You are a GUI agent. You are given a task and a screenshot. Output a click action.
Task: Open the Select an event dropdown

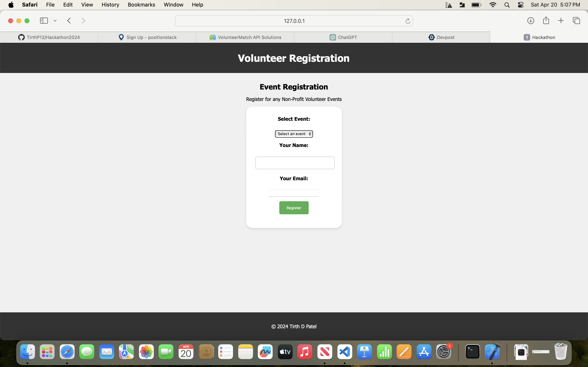(294, 134)
